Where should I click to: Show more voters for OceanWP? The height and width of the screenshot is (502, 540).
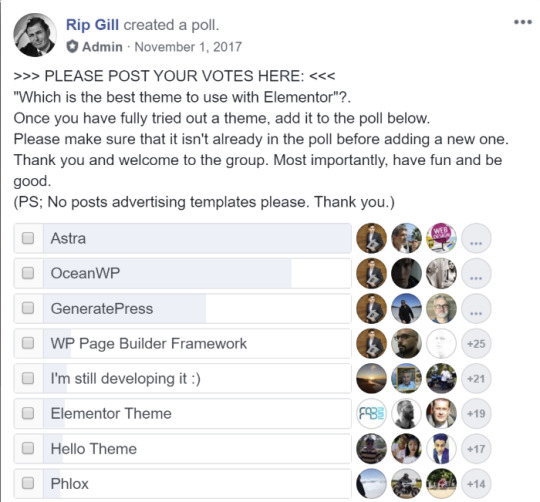point(476,273)
